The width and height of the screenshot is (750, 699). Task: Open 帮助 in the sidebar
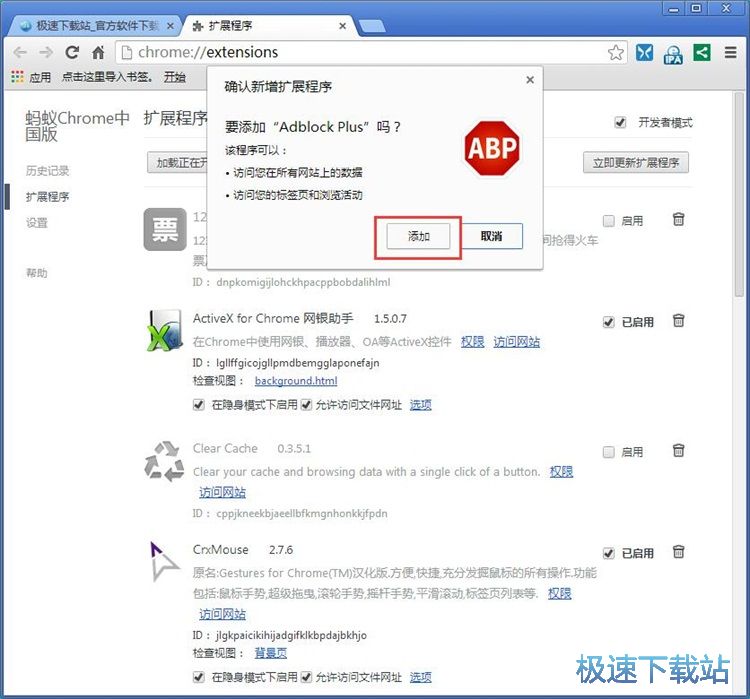pos(37,273)
